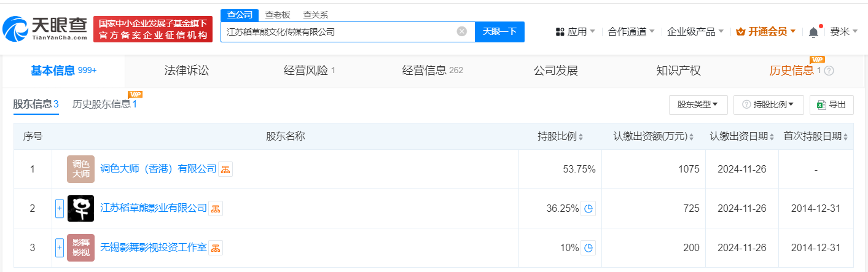Select the 经营风险 tab
The image size is (868, 272).
point(310,71)
